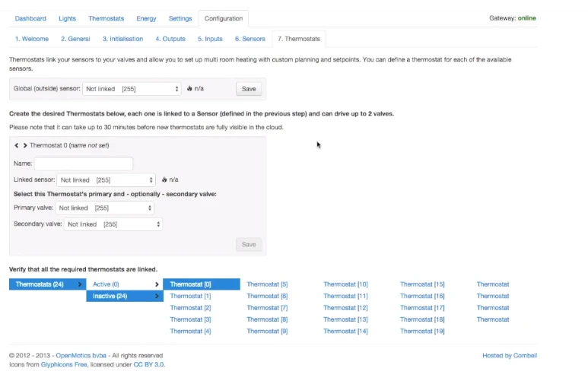
Task: Go to step 1. Welcome
Action: [x=32, y=39]
